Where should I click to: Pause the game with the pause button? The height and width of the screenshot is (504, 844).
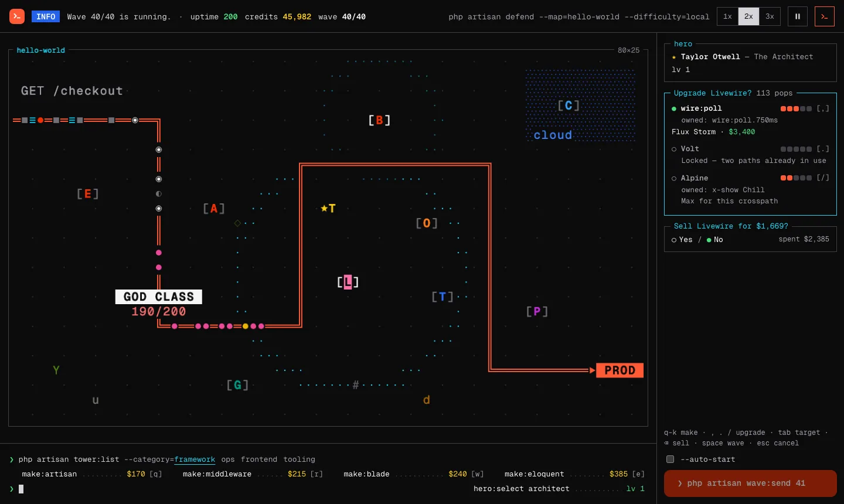point(798,16)
